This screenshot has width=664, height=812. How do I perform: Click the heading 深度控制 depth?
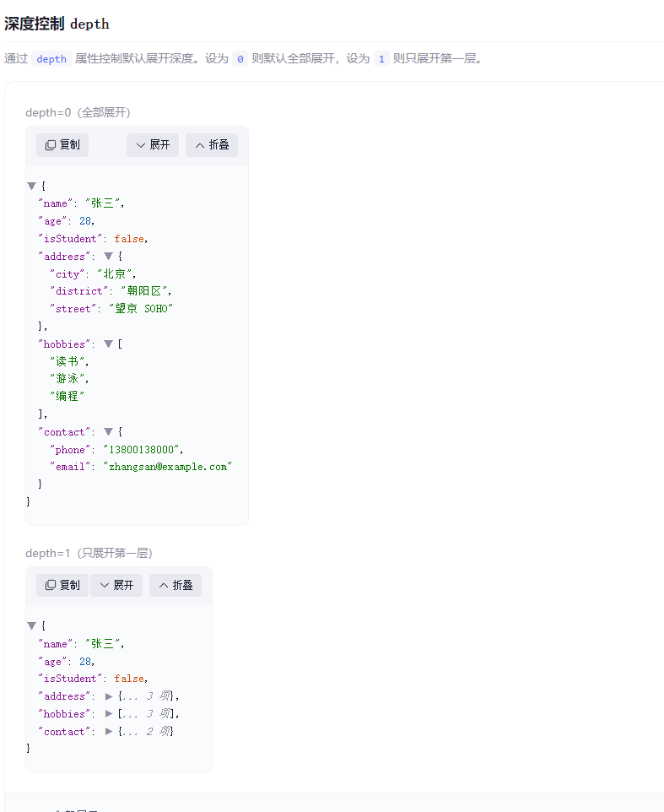pyautogui.click(x=57, y=24)
